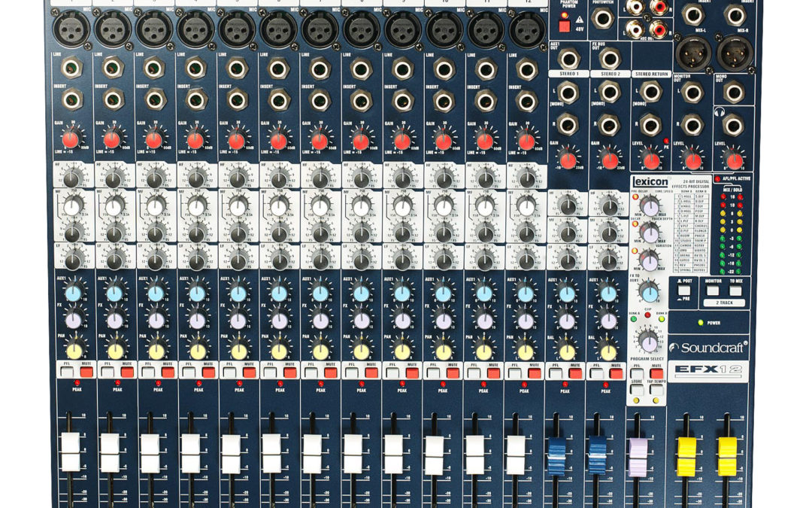
Task: Select the channel 12 MIC XLR input
Action: (528, 29)
